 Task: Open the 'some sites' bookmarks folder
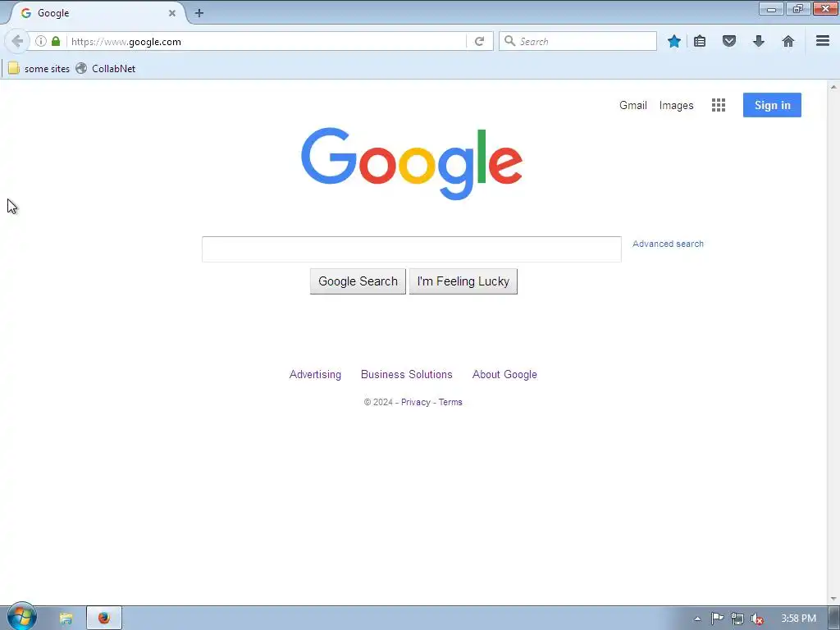tap(39, 69)
